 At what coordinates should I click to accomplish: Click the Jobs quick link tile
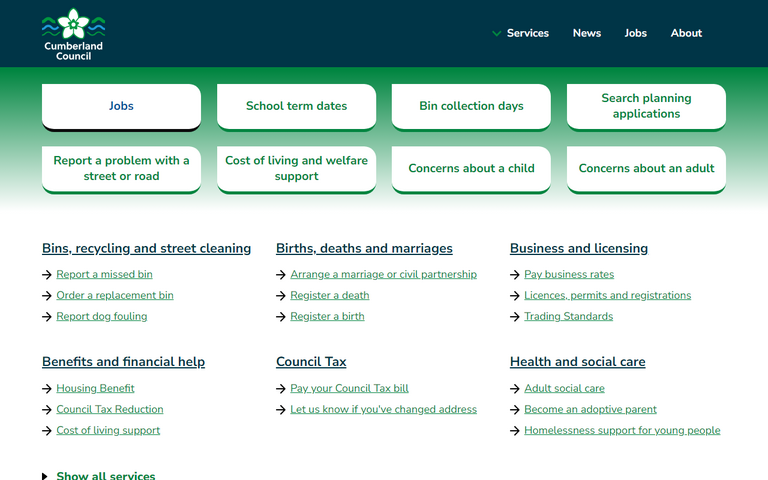pyautogui.click(x=121, y=106)
